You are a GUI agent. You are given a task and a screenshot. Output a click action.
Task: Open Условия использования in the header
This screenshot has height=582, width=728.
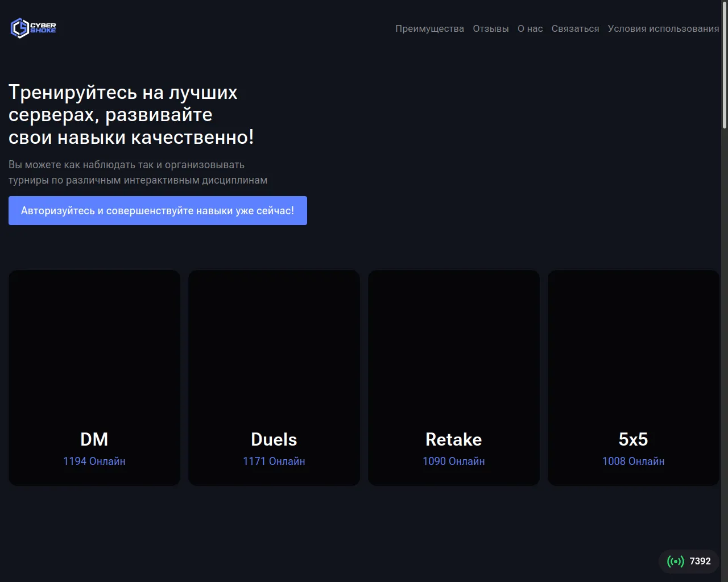(x=663, y=28)
